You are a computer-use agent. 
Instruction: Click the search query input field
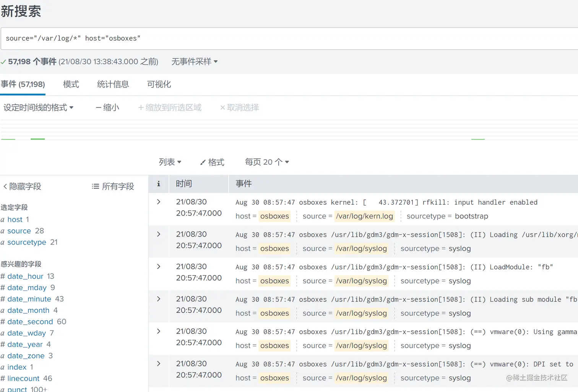[x=289, y=38]
